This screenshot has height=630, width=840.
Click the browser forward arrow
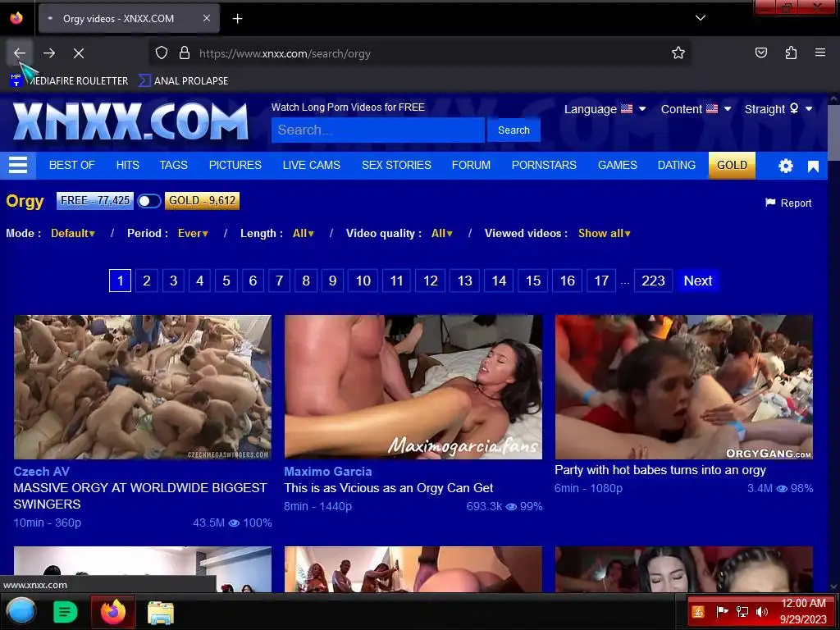pos(49,53)
